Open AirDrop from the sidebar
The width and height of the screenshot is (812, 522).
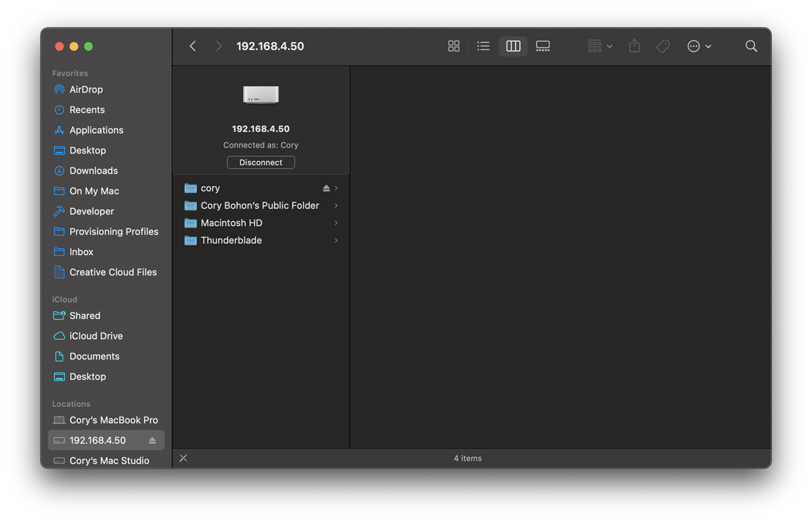(86, 89)
